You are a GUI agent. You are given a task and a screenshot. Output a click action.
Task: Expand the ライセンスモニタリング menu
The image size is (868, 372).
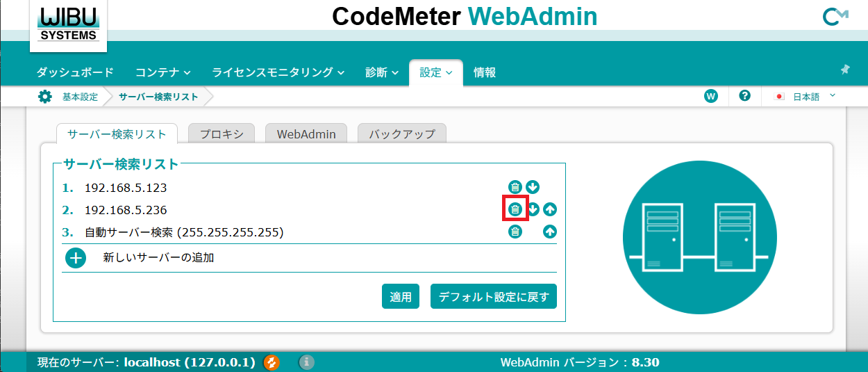tap(278, 72)
